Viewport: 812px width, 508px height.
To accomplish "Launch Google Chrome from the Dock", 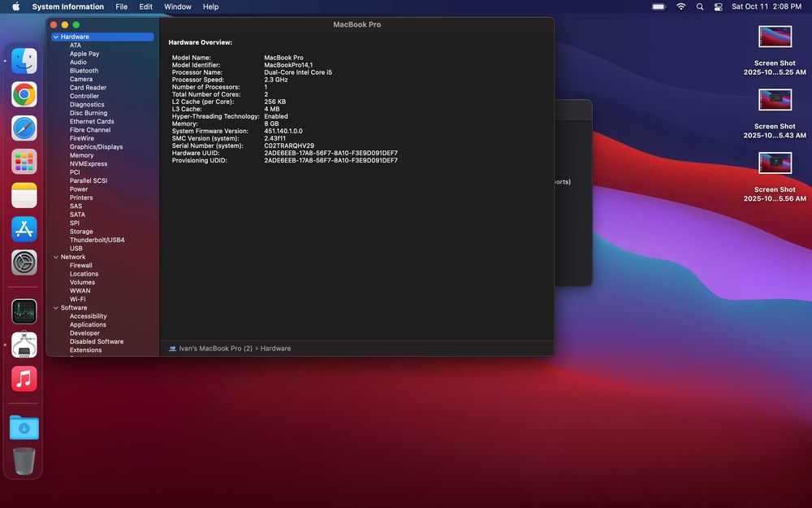I will coord(24,94).
